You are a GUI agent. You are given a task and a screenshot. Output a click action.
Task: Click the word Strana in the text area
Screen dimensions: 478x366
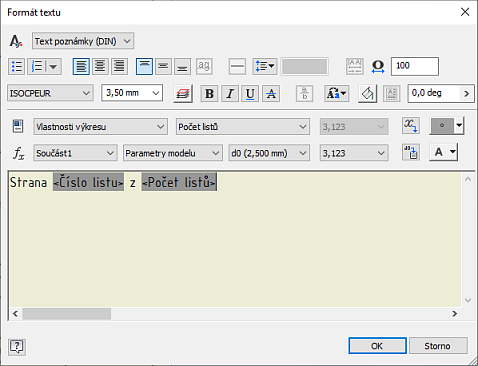[x=29, y=182]
